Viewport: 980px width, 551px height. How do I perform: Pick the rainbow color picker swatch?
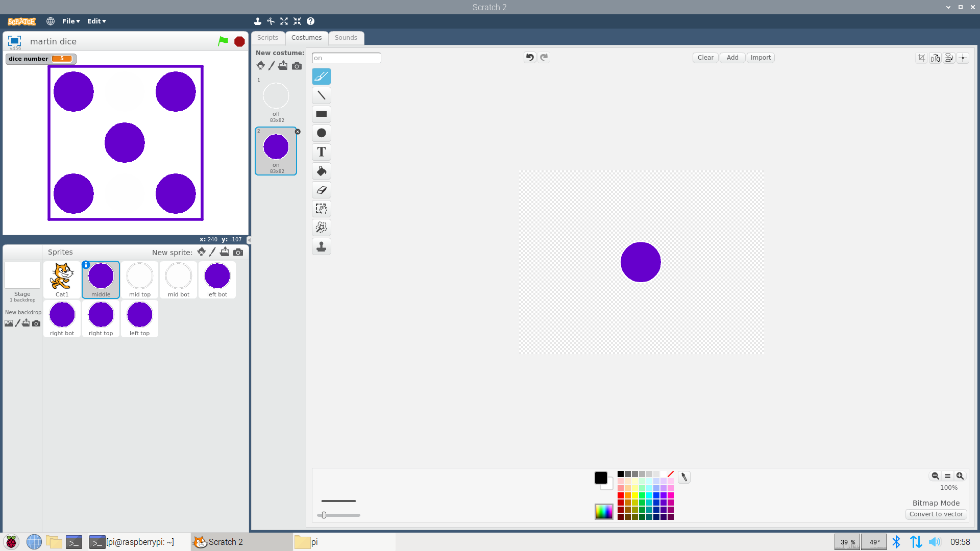[604, 511]
